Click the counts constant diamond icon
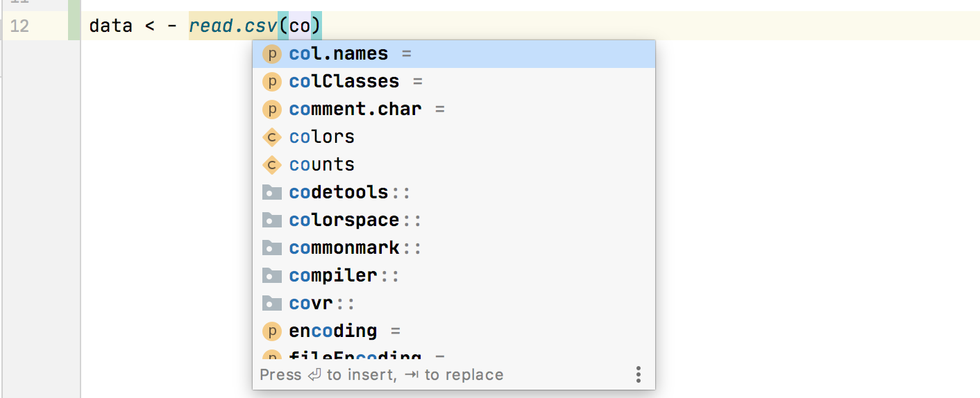 click(x=271, y=165)
